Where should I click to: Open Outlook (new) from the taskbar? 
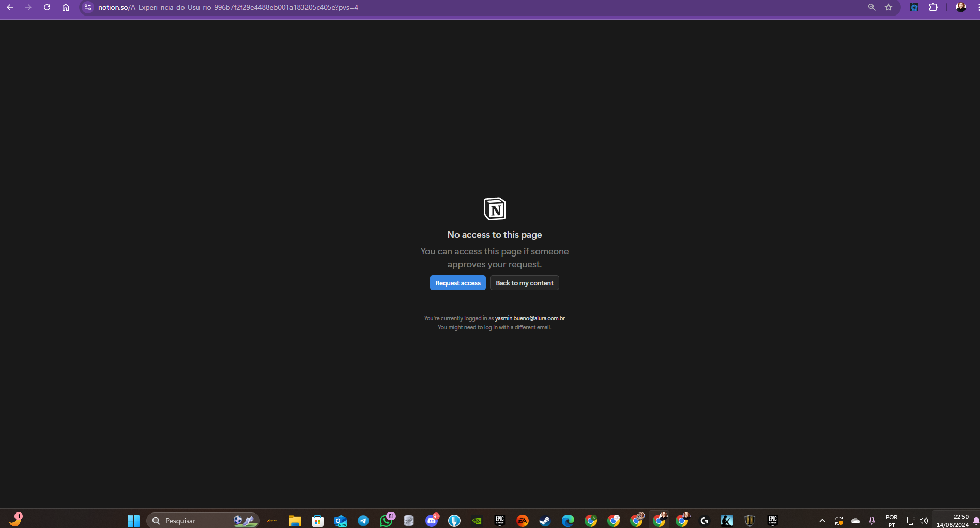(341, 521)
